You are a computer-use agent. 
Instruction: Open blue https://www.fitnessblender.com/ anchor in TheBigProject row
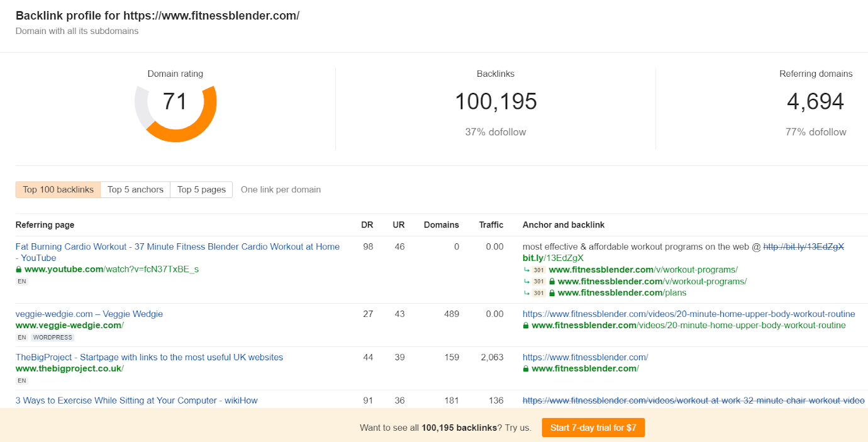pos(585,357)
